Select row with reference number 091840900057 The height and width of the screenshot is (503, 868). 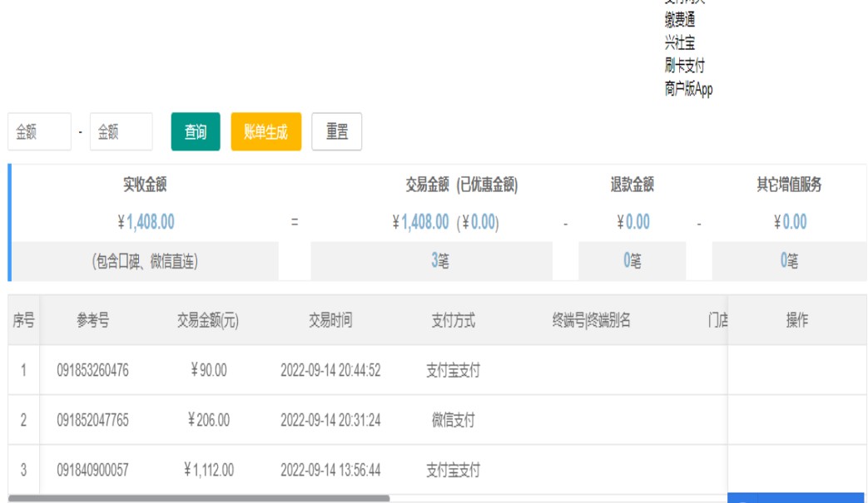(92, 471)
